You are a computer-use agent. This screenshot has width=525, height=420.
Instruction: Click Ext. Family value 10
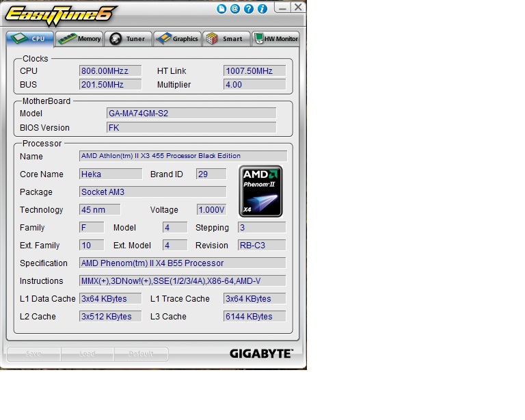tap(92, 245)
